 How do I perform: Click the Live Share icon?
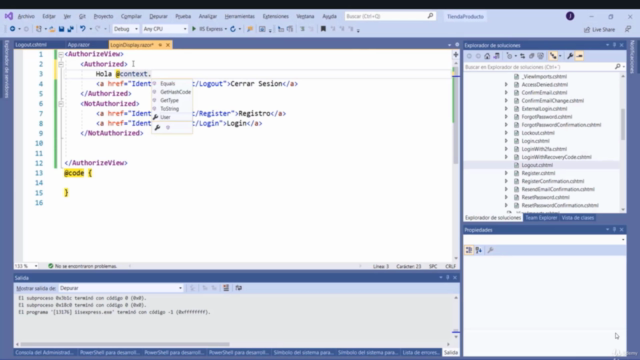coord(587,29)
